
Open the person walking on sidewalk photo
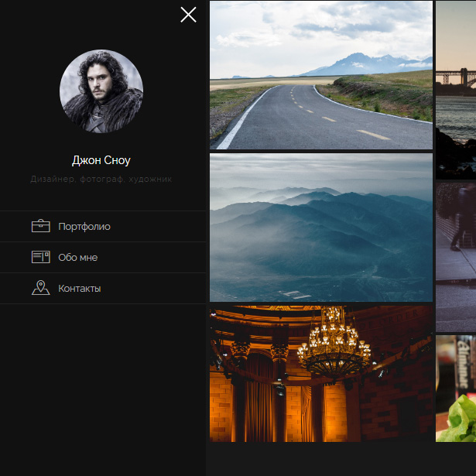coord(456,257)
